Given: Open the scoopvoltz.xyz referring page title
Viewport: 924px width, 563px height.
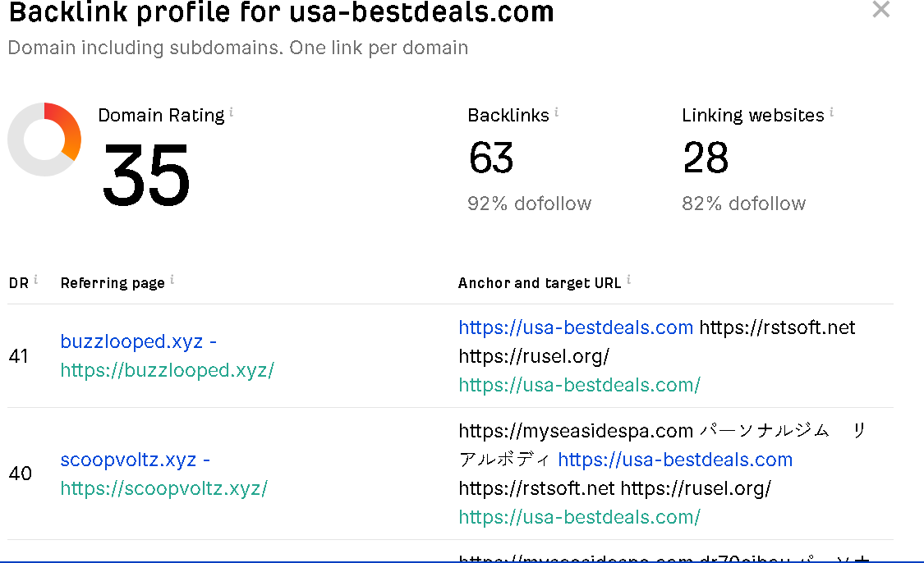Looking at the screenshot, I should [130, 460].
